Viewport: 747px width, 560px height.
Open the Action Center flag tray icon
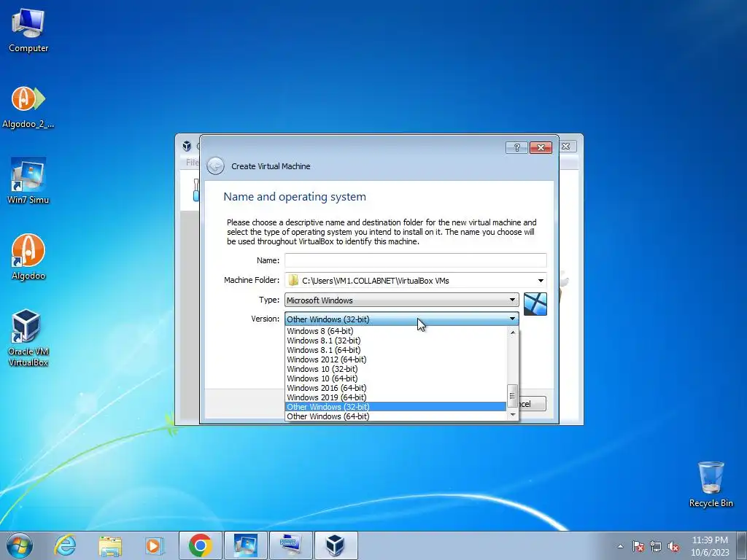pyautogui.click(x=638, y=546)
